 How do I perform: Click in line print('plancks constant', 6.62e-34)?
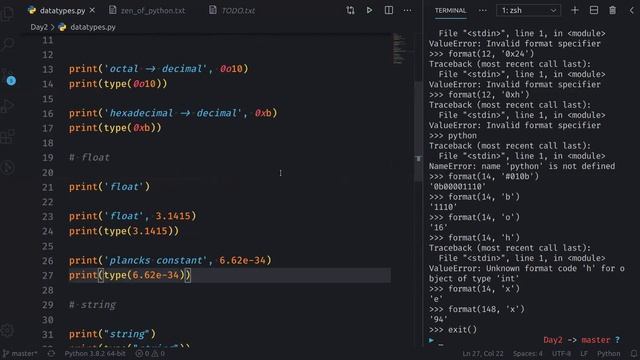170,260
